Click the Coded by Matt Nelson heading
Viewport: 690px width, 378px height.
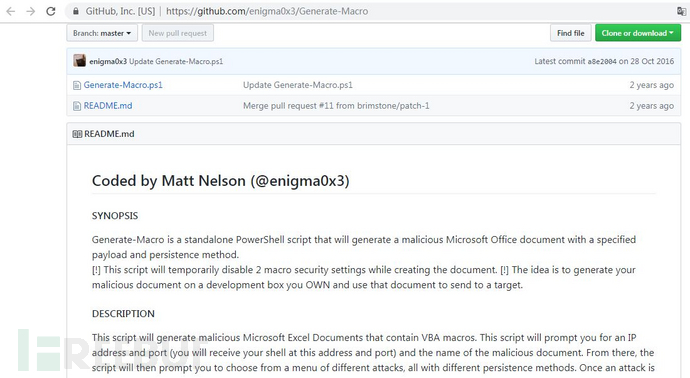tap(220, 181)
